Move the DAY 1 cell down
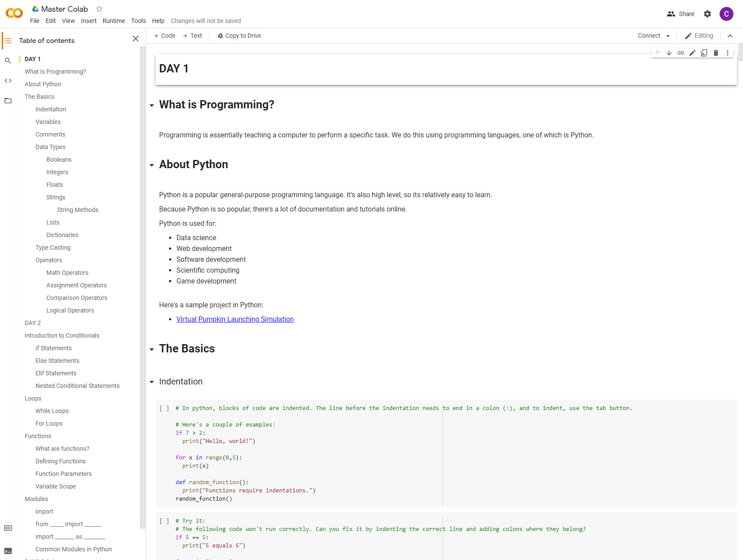This screenshot has height=560, width=743. coord(669,53)
